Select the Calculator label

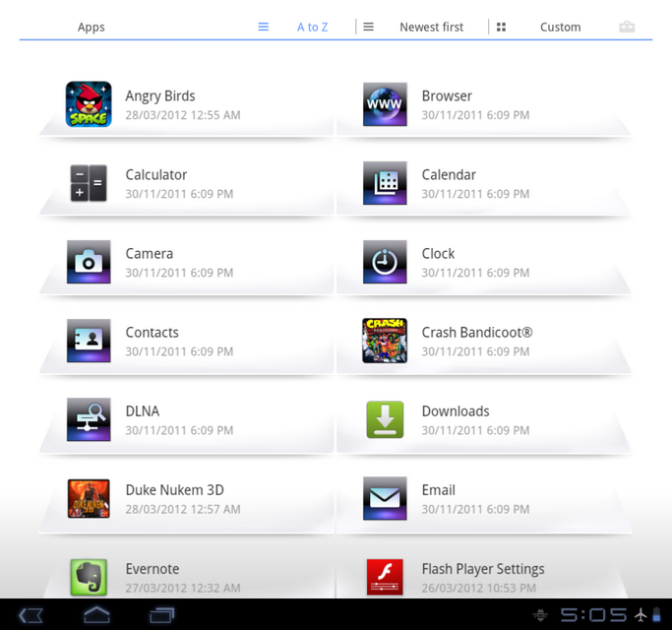coord(156,175)
